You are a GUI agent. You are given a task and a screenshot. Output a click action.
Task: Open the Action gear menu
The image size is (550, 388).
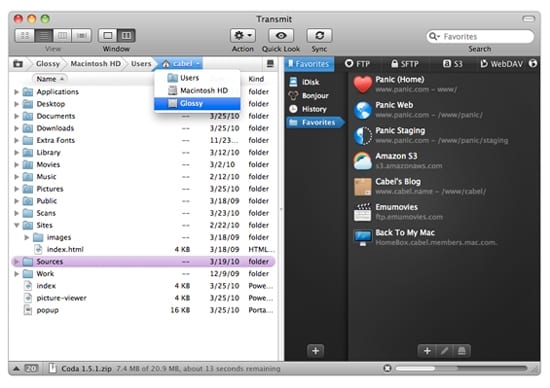pyautogui.click(x=243, y=35)
